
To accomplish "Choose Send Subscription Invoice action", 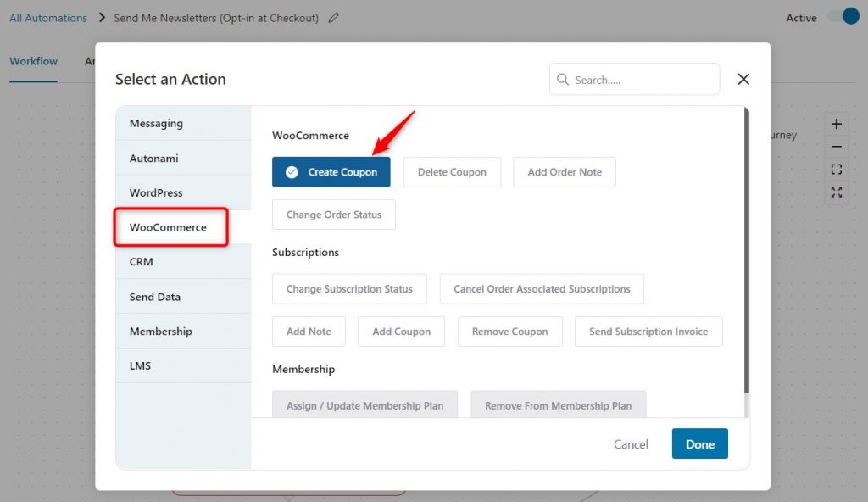I will [x=648, y=332].
